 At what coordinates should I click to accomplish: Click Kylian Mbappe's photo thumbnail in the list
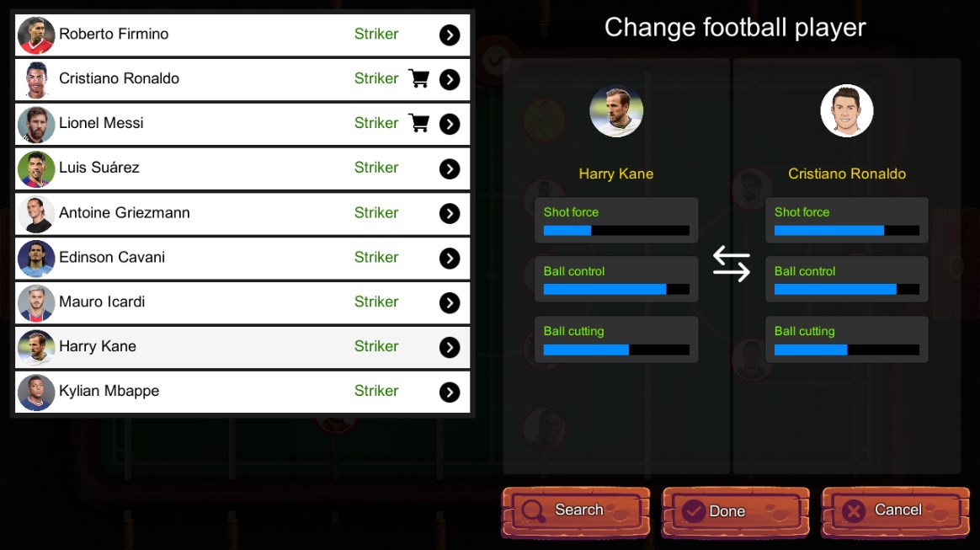point(36,392)
